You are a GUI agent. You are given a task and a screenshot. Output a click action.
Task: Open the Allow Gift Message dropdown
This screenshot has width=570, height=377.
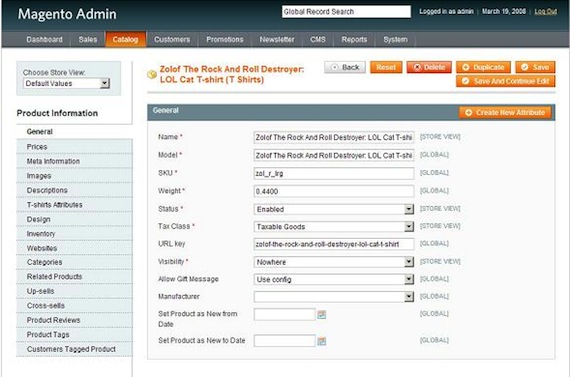tap(334, 279)
